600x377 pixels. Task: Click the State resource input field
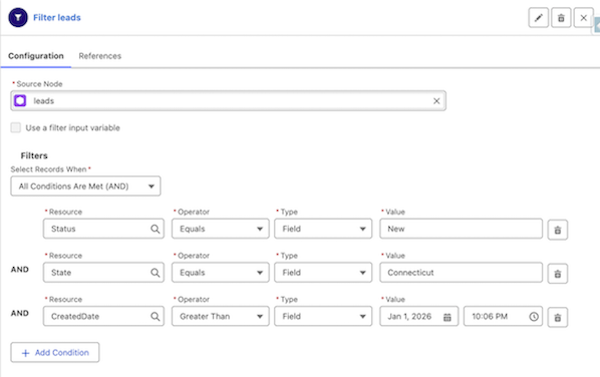104,273
